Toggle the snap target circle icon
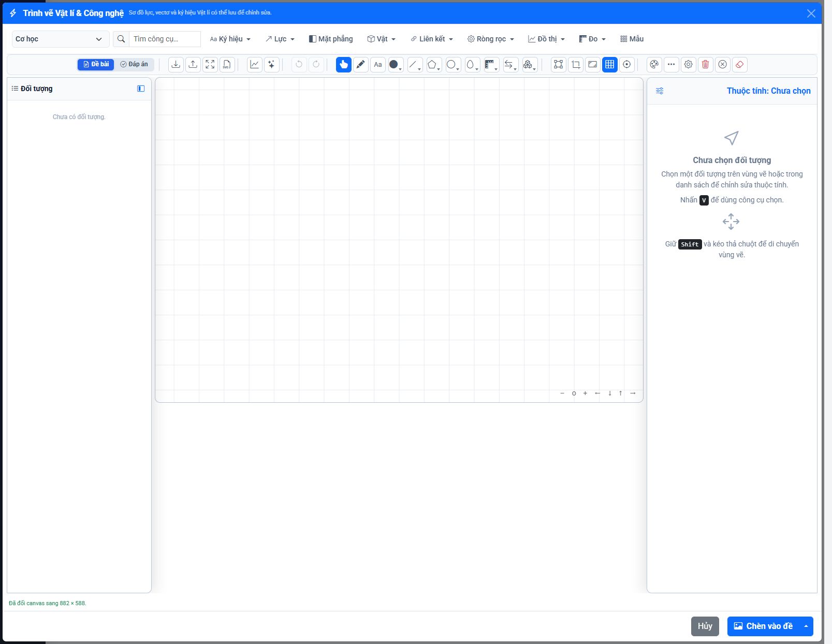This screenshot has width=832, height=644. click(x=627, y=65)
